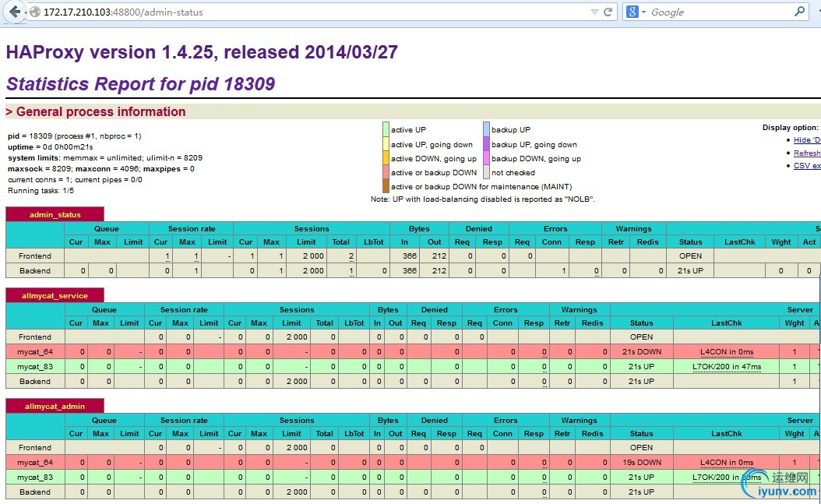Click the LastChk header in admin_status table

tap(739, 241)
